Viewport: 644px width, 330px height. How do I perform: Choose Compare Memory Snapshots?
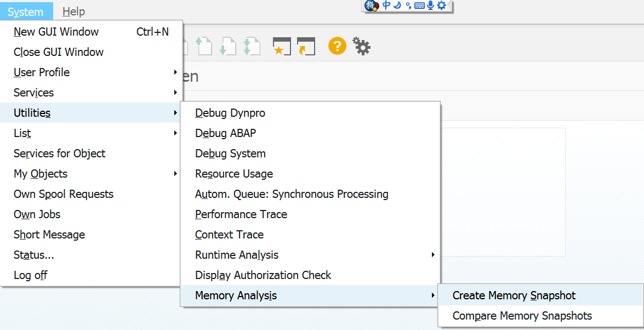click(541, 316)
